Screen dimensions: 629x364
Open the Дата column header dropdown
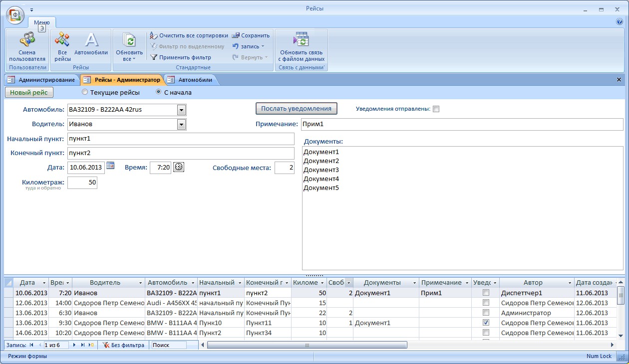[44, 283]
